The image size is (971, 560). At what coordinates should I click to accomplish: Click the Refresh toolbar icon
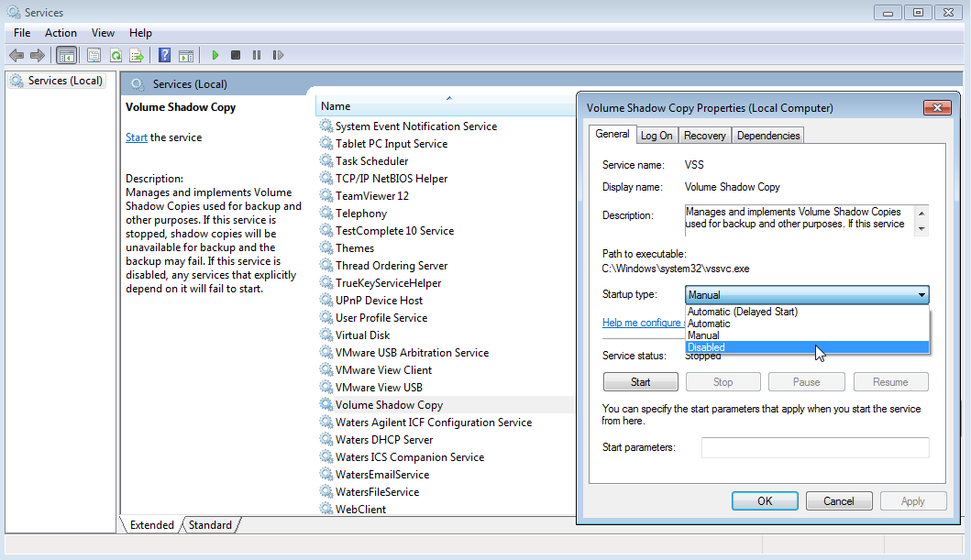[x=116, y=55]
